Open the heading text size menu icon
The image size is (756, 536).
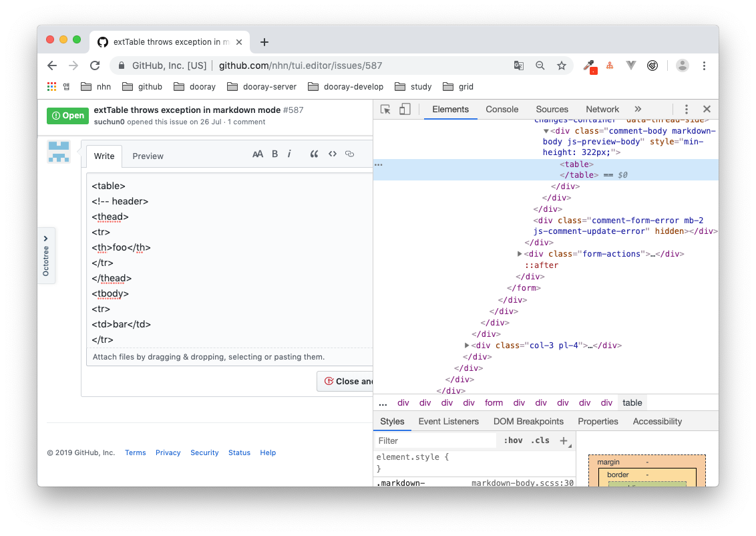(258, 154)
